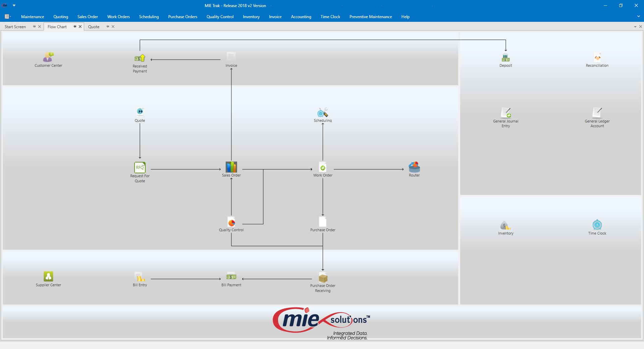Expand the quick access dropdown in title bar
Image resolution: width=644 pixels, height=349 pixels.
(14, 5)
